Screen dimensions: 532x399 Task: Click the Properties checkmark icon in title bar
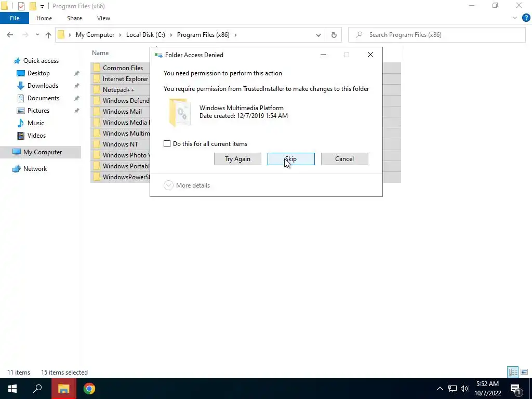click(x=21, y=6)
